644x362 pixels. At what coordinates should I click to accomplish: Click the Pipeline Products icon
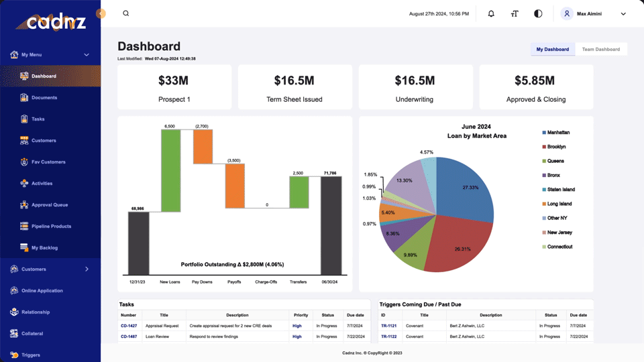click(x=24, y=227)
